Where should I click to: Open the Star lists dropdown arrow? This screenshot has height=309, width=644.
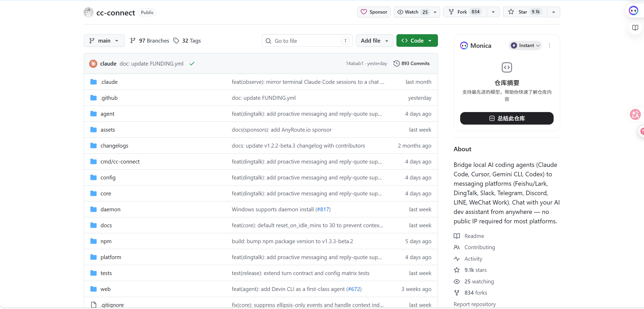click(554, 12)
